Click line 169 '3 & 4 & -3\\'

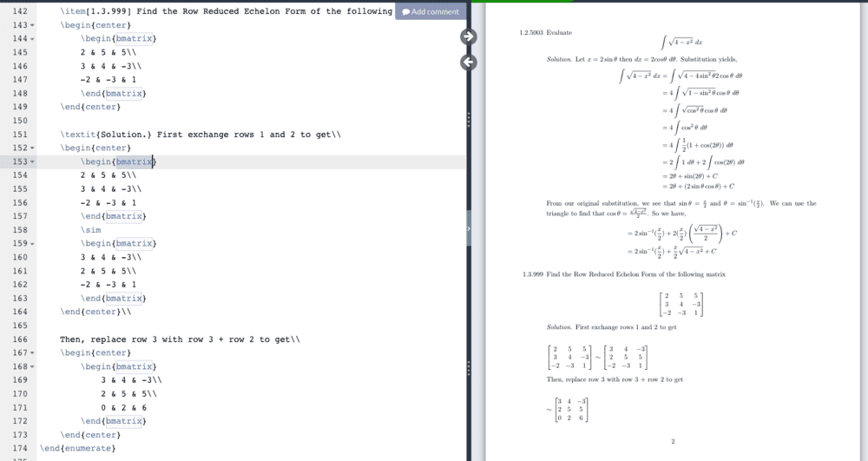point(131,380)
